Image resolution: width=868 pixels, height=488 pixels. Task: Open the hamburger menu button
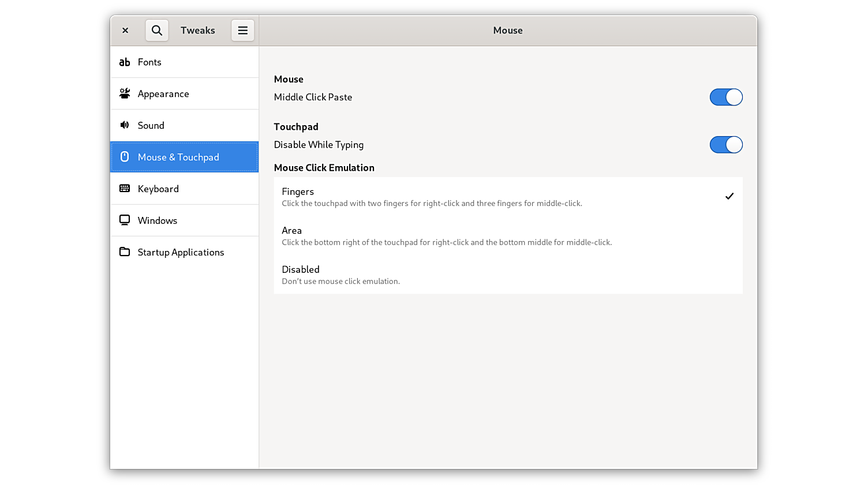(x=242, y=31)
